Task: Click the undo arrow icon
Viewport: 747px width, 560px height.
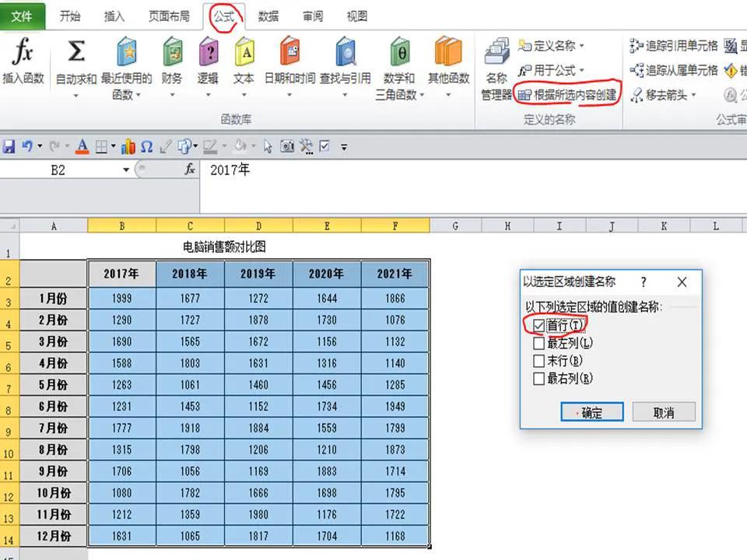Action: 28,146
